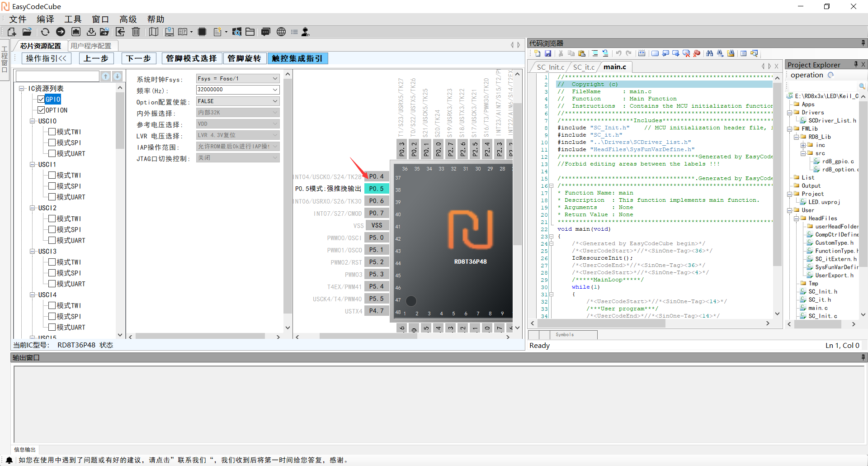Click the undo arrow in code browser

click(618, 53)
